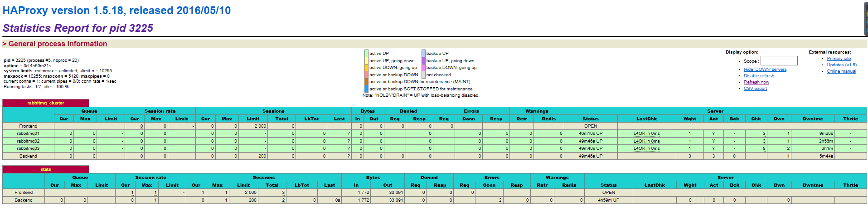Click the 'active or backup DOWN' legend swatch

[x=366, y=75]
